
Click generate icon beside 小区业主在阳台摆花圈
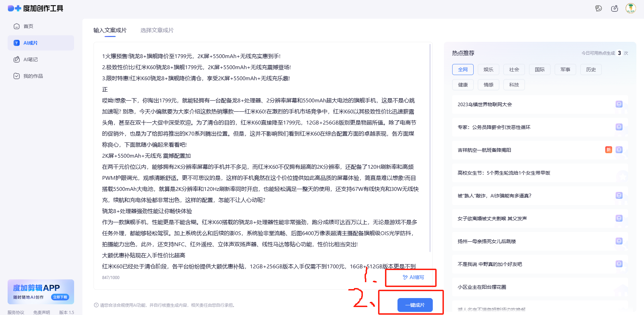click(x=619, y=287)
